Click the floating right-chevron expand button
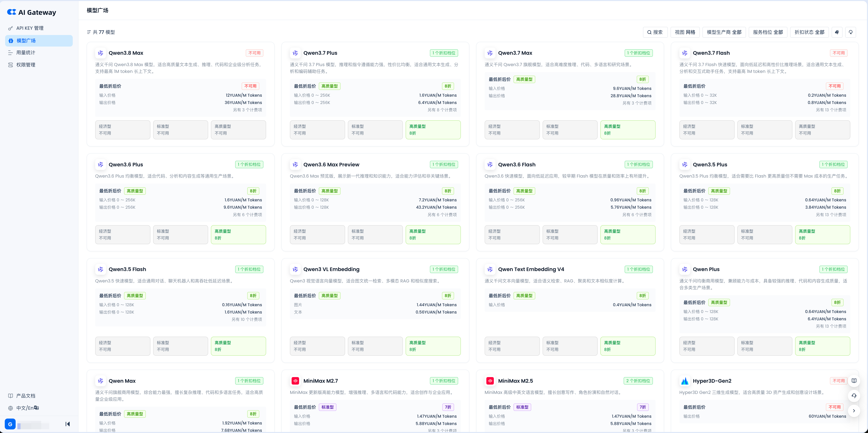The width and height of the screenshot is (868, 433). click(x=854, y=411)
